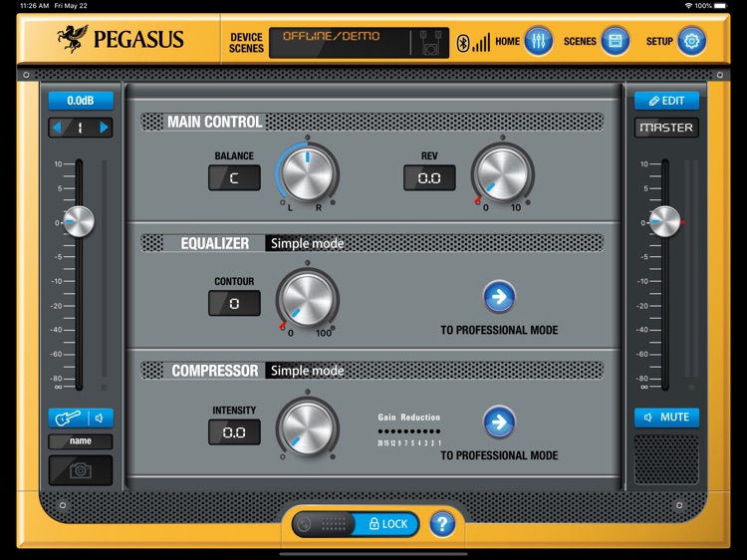Click Compressor Simple mode label
The image size is (747, 560).
coord(308,371)
